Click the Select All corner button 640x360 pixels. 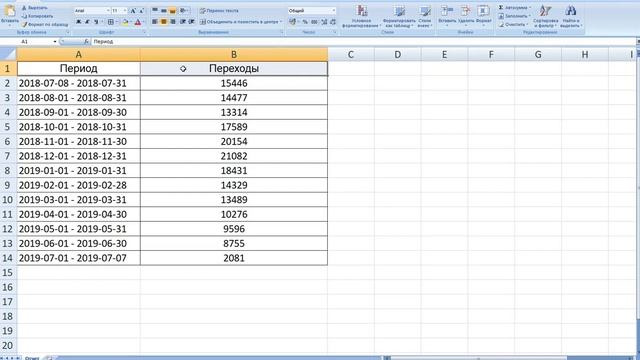(8, 54)
